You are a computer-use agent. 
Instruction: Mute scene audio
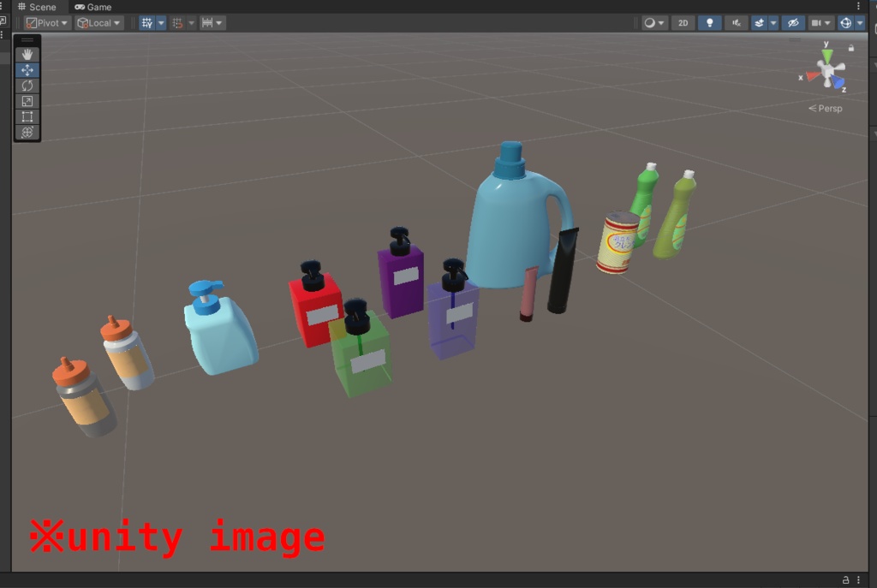tap(736, 23)
